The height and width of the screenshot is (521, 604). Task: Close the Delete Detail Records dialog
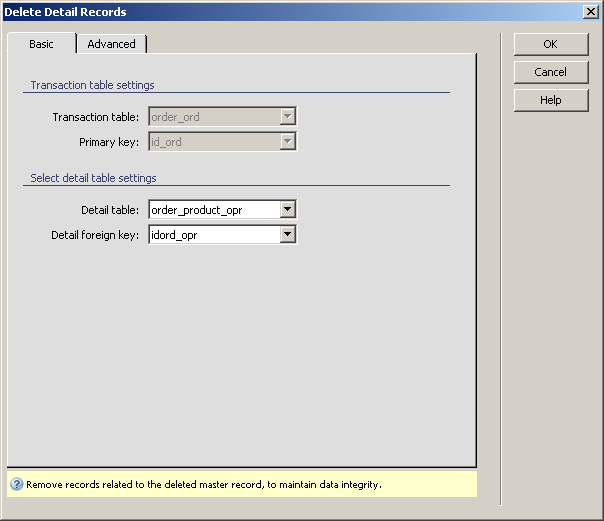point(590,11)
